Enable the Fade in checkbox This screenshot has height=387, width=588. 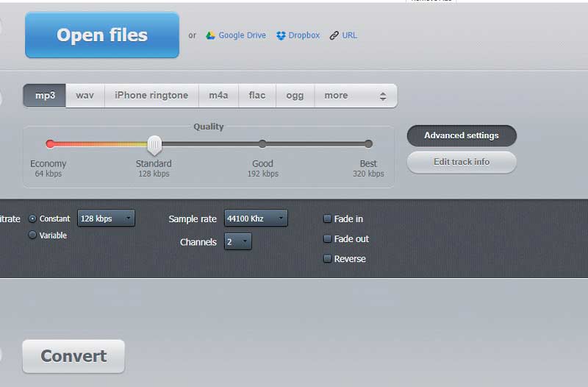coord(327,219)
